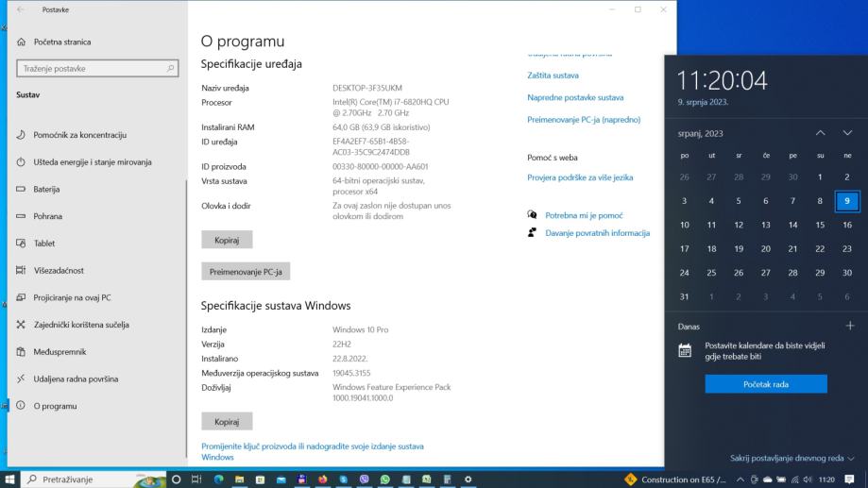Screen dimensions: 868x488
Task: Click the Pretraživanje taskbar search box
Action: [x=93, y=480]
